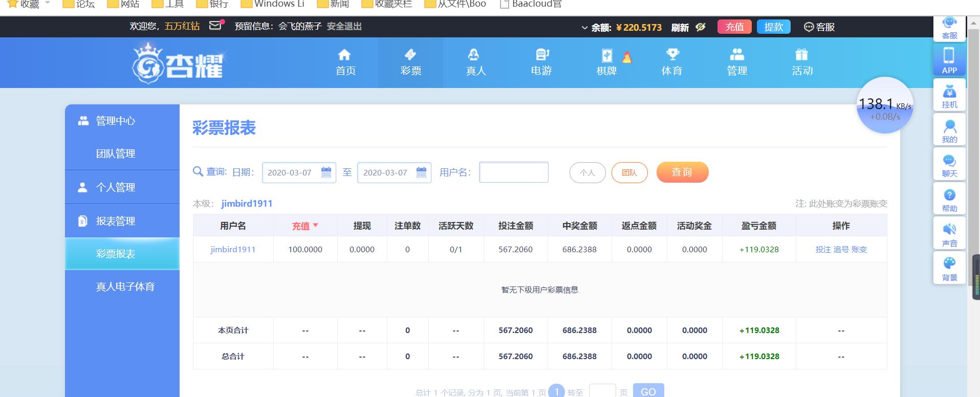Expand 管理中心 in the sidebar
Image resolution: width=980 pixels, height=397 pixels.
pyautogui.click(x=122, y=121)
